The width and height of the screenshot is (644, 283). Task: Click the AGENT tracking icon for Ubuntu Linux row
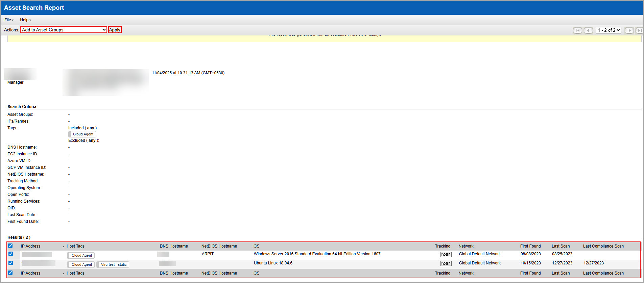(x=446, y=264)
